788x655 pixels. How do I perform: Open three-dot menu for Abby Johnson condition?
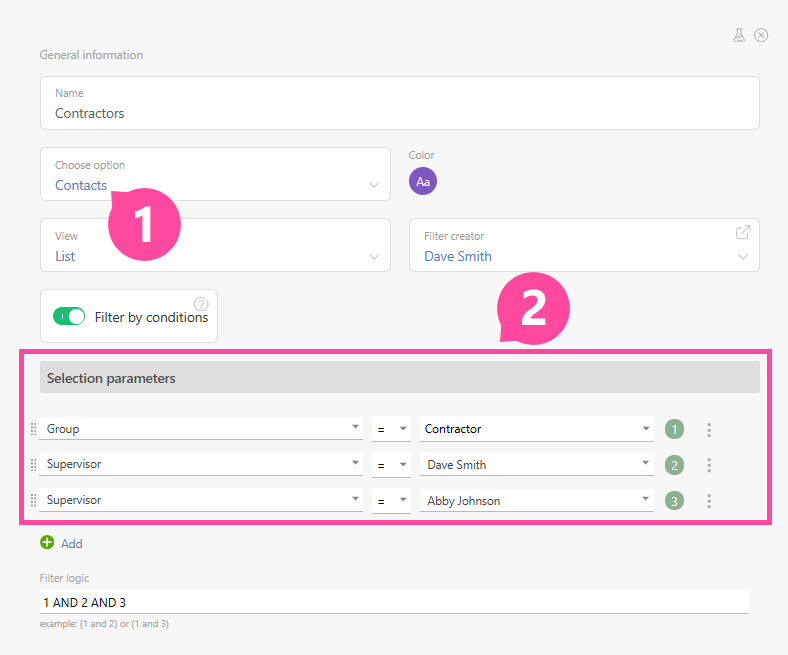click(709, 500)
